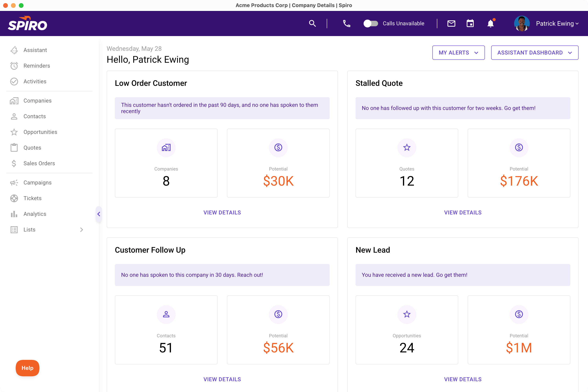Click the Sales Orders dollar icon
Image resolution: width=588 pixels, height=392 pixels.
click(14, 163)
